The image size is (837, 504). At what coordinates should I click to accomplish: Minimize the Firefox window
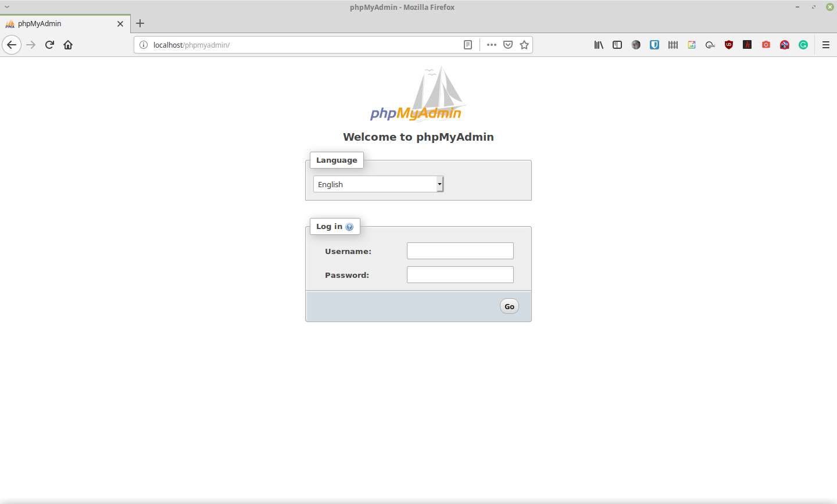click(x=797, y=7)
